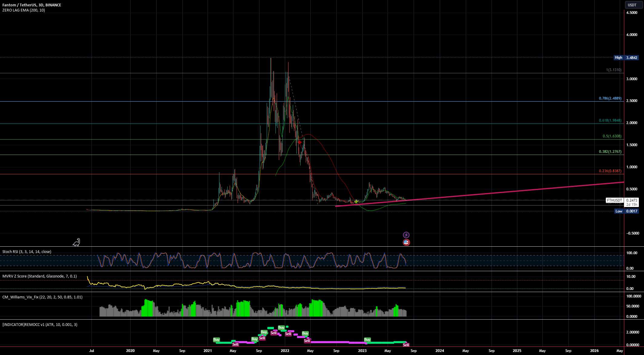Click the Low 0.0017 price label

pyautogui.click(x=626, y=211)
